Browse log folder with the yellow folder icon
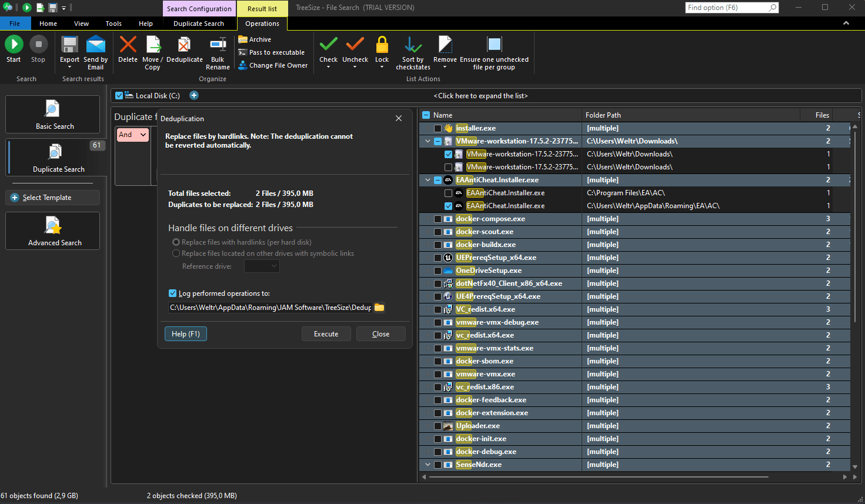865x504 pixels. tap(379, 308)
